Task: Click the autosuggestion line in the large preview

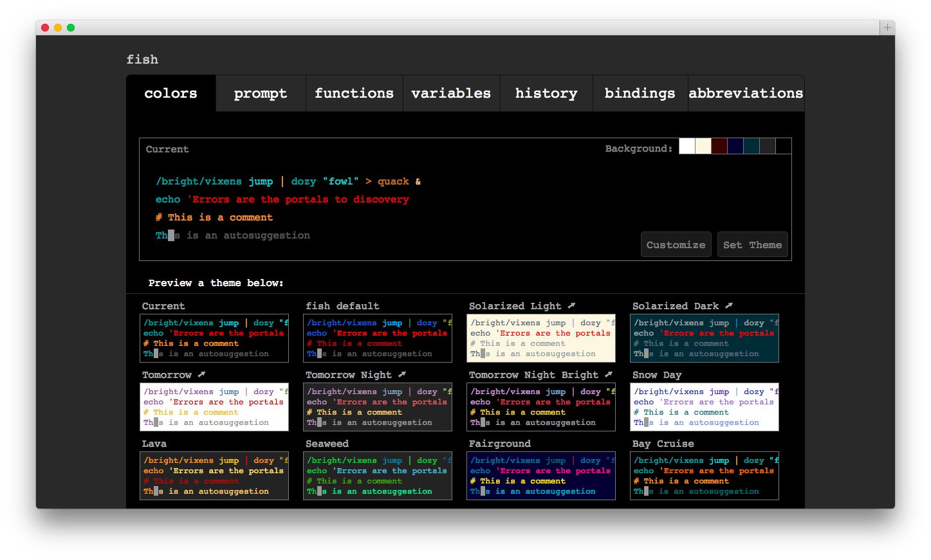Action: point(233,235)
